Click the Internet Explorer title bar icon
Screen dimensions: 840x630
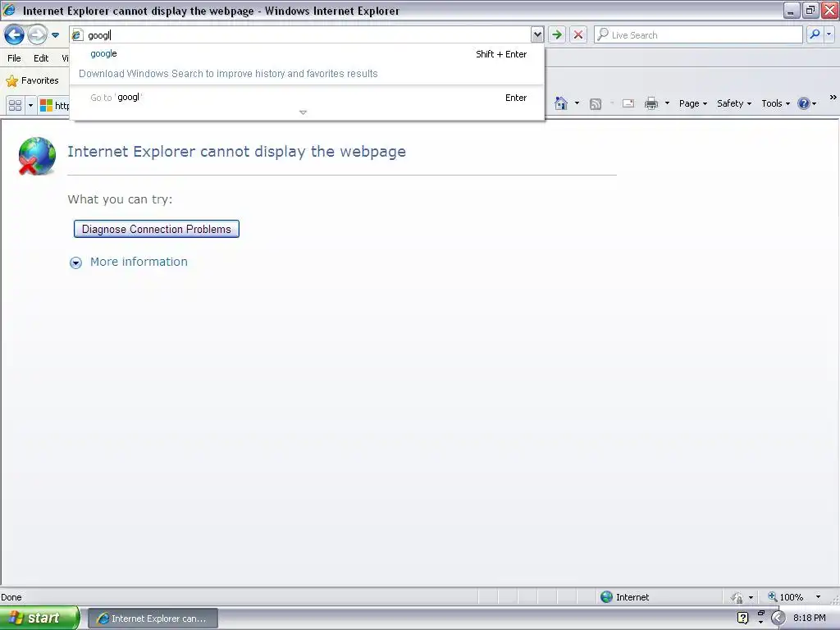pyautogui.click(x=9, y=10)
